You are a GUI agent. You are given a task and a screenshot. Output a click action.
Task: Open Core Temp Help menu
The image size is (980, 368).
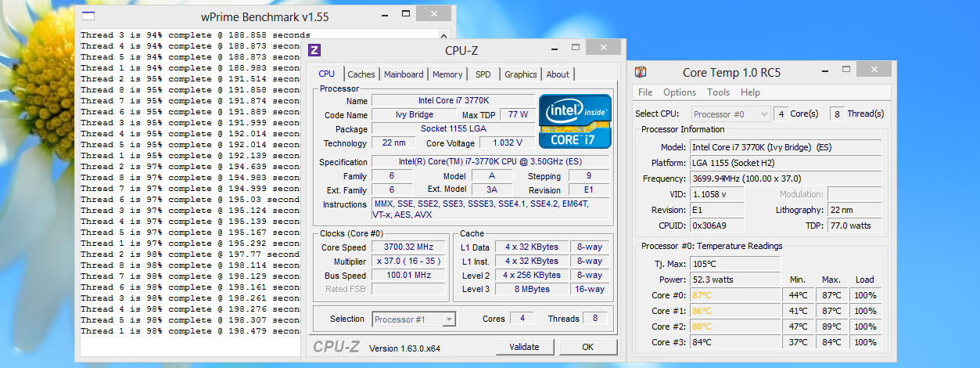click(750, 92)
